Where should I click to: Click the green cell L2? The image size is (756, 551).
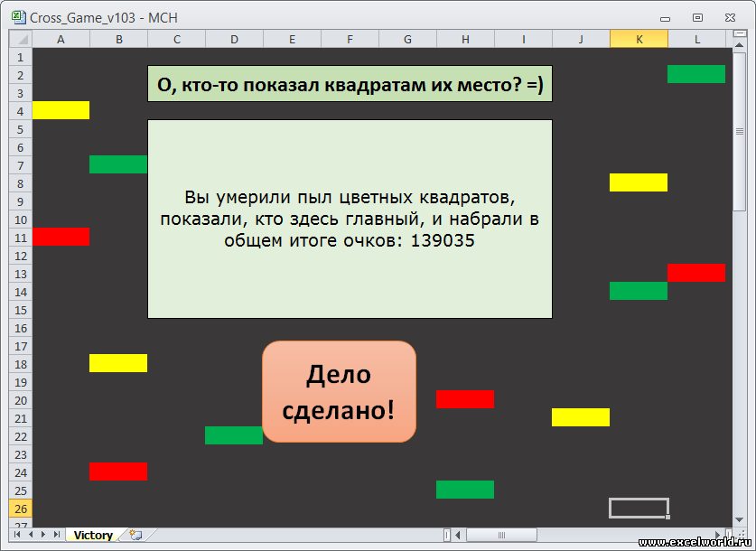[696, 74]
